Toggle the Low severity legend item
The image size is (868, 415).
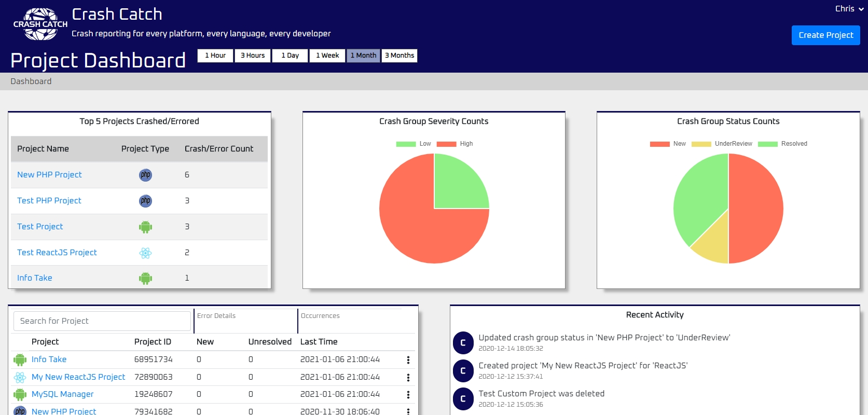(414, 144)
